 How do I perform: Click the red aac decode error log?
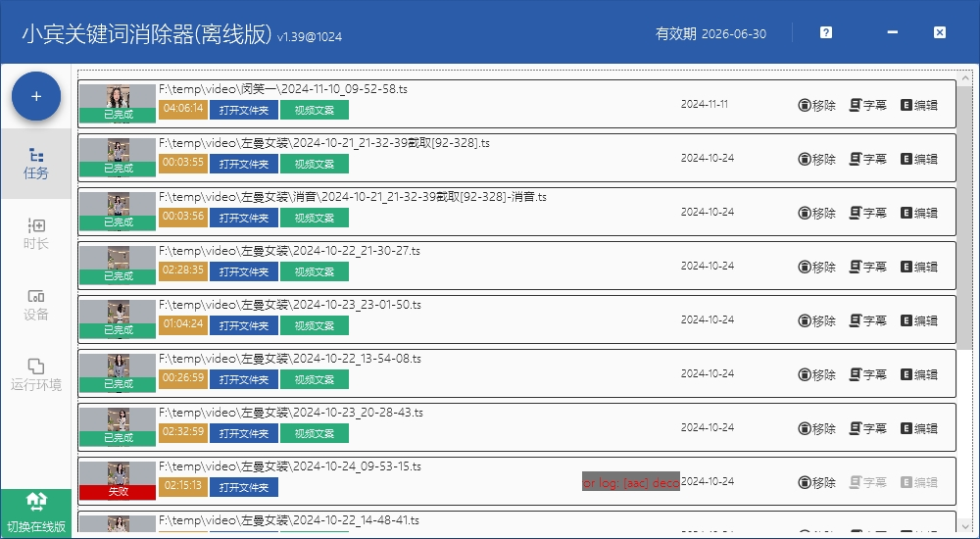(630, 481)
